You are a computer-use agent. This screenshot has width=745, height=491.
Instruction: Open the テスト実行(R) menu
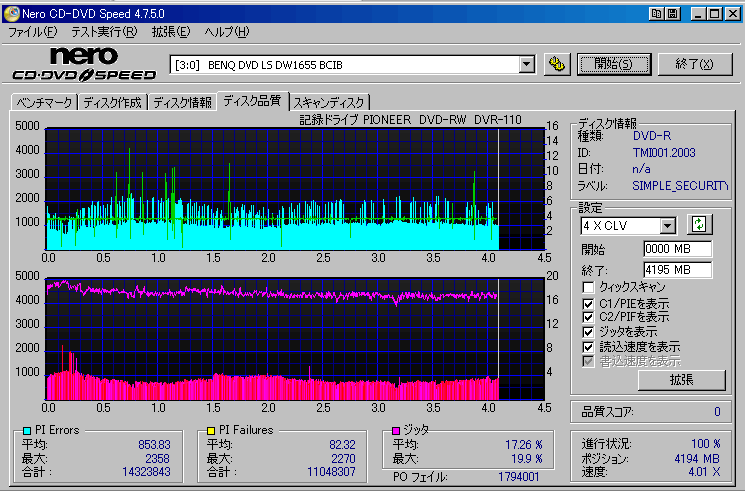pyautogui.click(x=104, y=32)
